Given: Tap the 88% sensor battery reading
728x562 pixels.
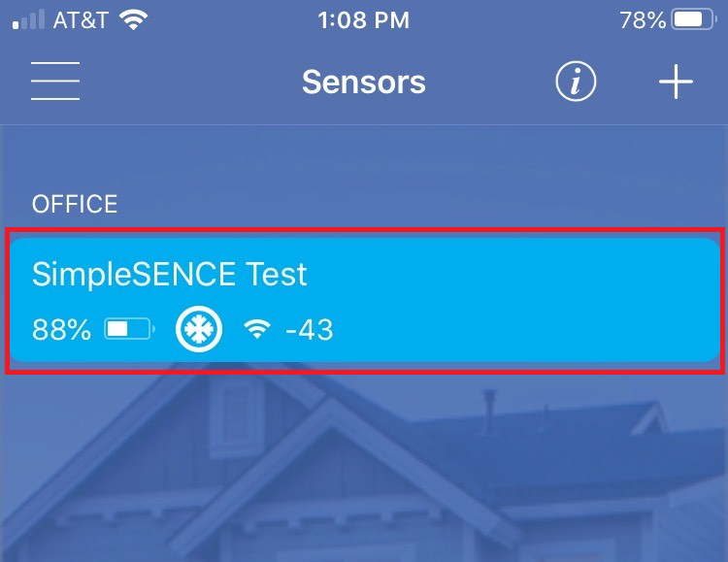Looking at the screenshot, I should tap(61, 330).
